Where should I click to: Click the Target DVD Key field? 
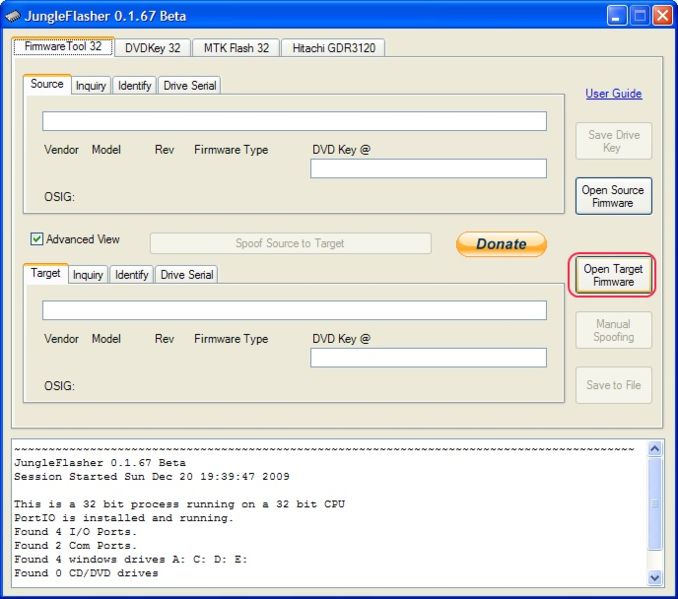click(x=429, y=358)
